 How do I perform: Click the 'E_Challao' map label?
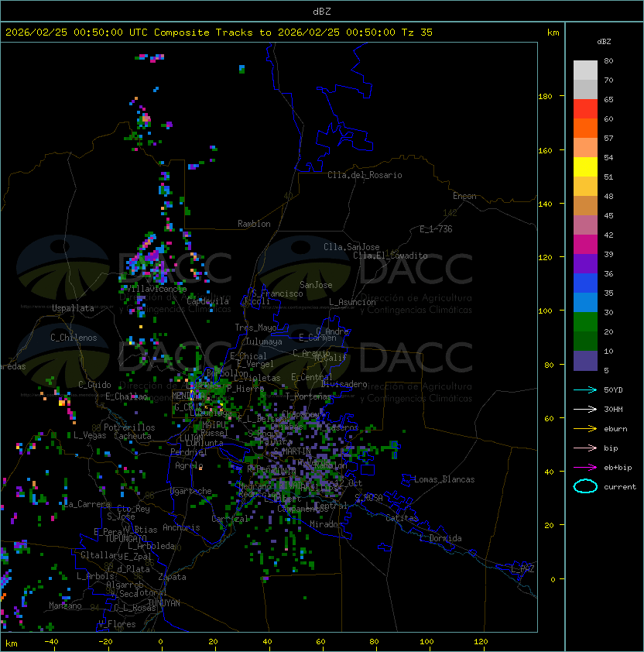[x=126, y=396]
